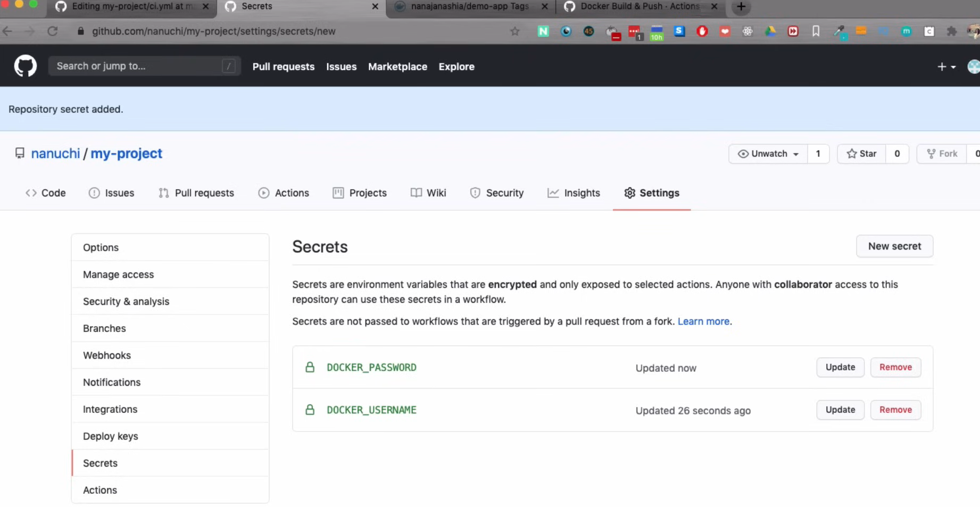This screenshot has width=980, height=507.
Task: Click the New secret button
Action: (894, 246)
